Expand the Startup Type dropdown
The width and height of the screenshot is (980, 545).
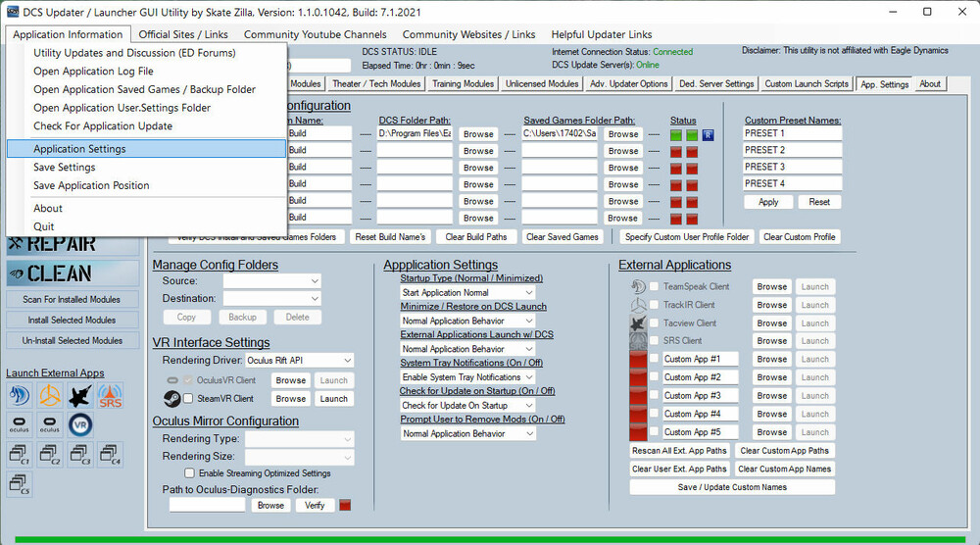point(467,292)
